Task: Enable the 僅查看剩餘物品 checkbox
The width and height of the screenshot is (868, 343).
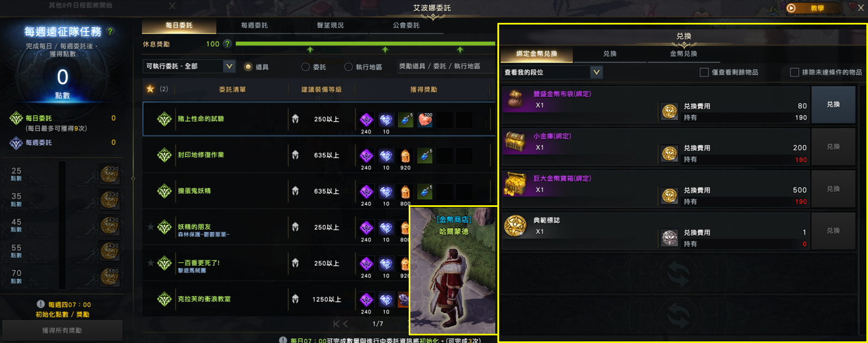Action: click(x=704, y=72)
